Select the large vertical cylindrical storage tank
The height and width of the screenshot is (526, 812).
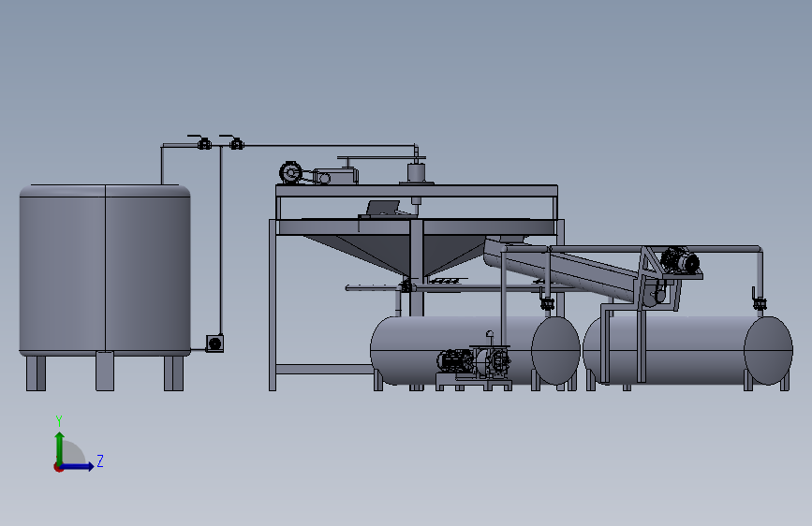point(105,270)
